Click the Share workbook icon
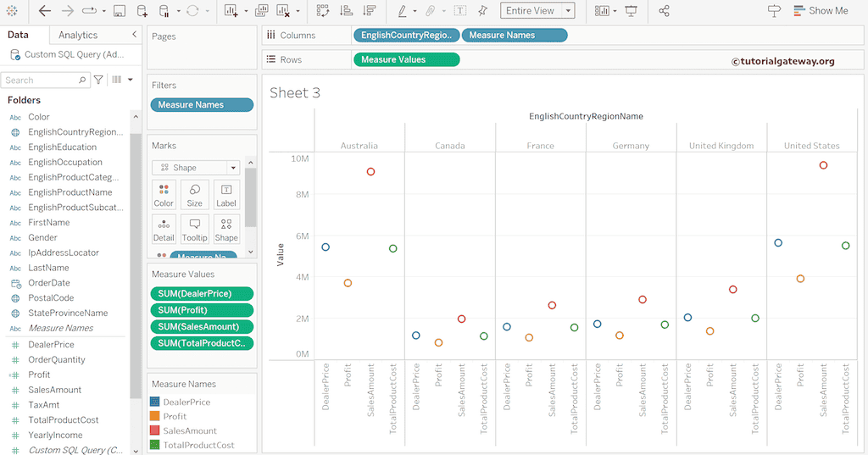The width and height of the screenshot is (868, 455). coord(665,10)
